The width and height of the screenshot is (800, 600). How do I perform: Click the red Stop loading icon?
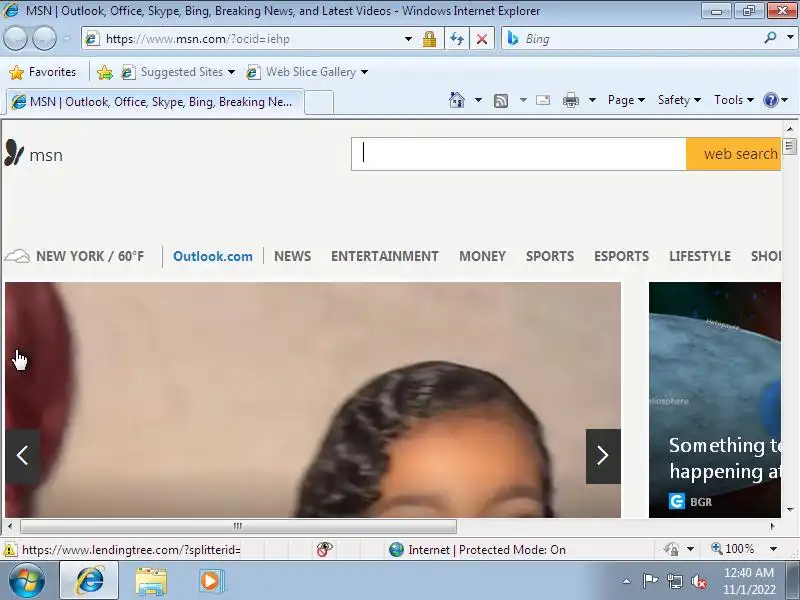(x=482, y=39)
